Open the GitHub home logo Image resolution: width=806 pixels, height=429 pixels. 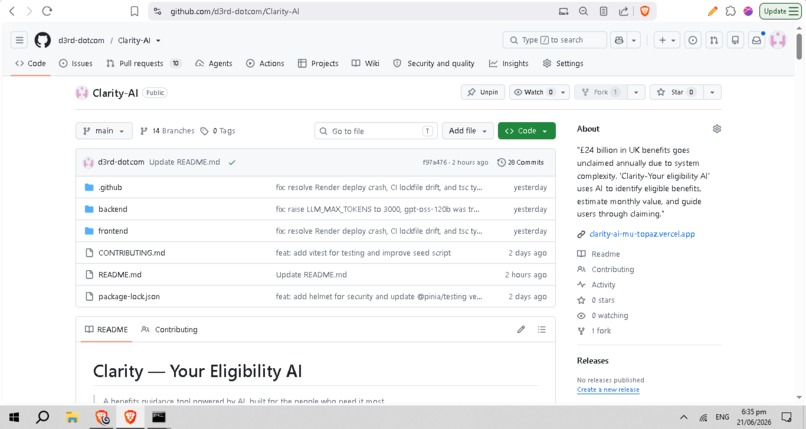tap(42, 40)
